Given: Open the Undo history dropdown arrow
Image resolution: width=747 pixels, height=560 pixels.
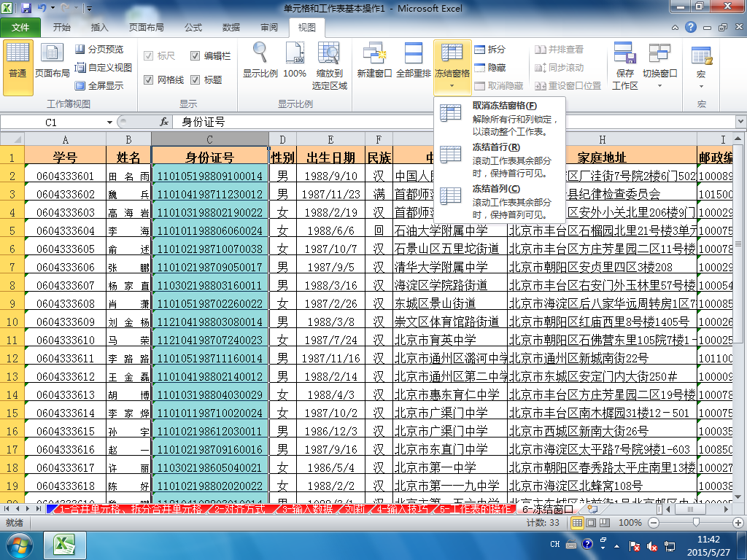Looking at the screenshot, I should click(x=53, y=8).
